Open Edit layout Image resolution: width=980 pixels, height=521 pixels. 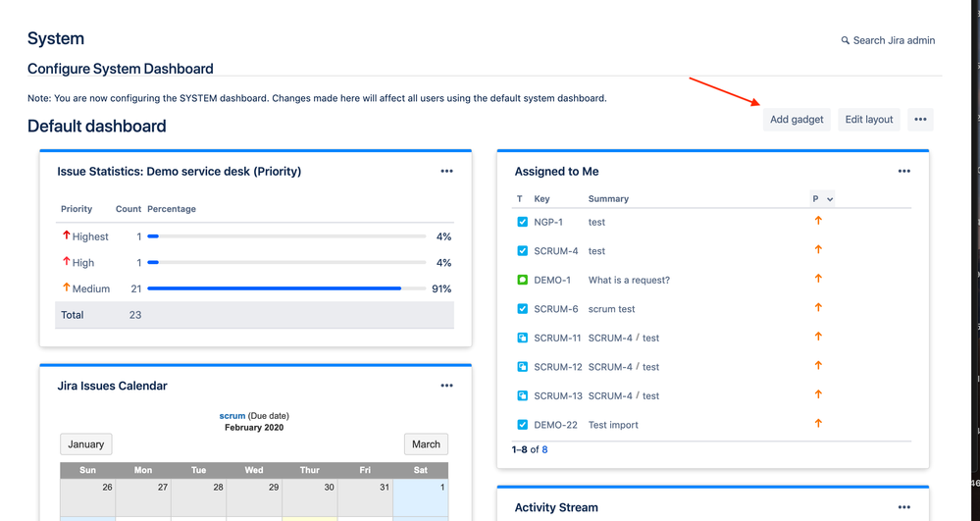pyautogui.click(x=869, y=120)
